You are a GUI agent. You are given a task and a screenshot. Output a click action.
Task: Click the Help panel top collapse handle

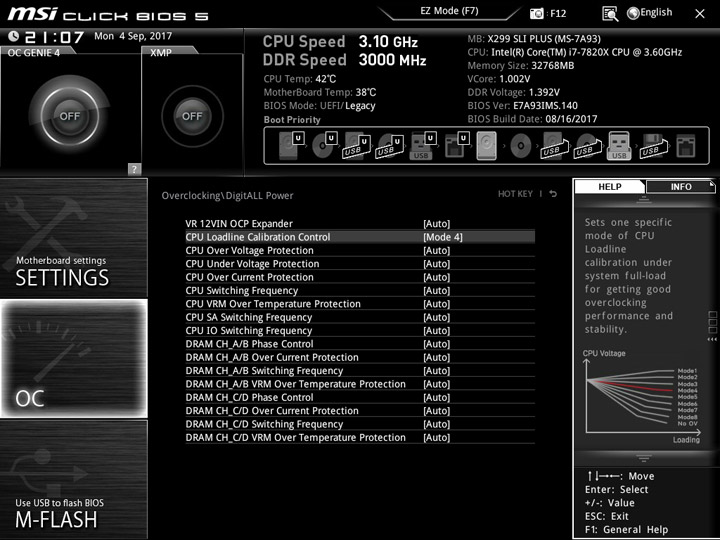pyautogui.click(x=644, y=199)
